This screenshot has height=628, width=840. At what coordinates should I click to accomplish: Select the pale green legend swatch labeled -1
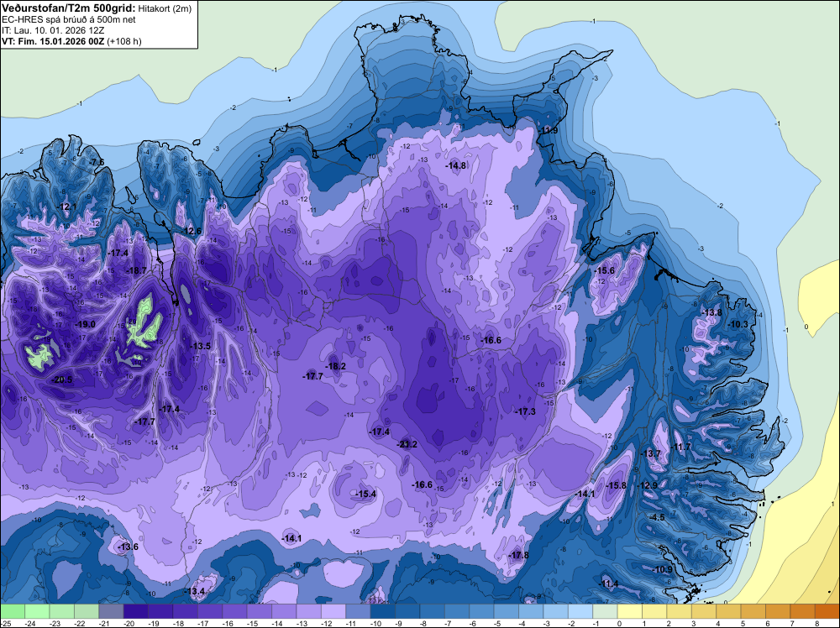605,611
